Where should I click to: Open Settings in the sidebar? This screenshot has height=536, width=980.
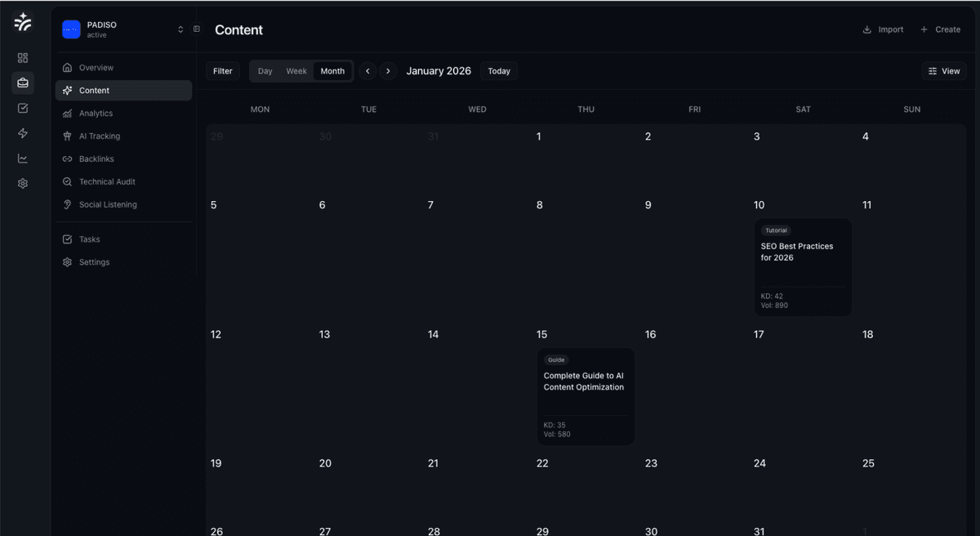click(124, 262)
